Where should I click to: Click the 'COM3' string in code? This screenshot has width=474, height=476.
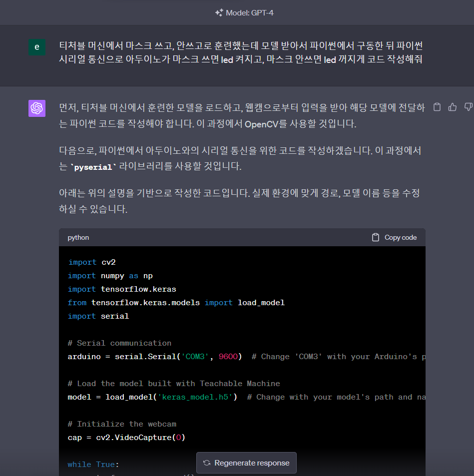click(x=195, y=357)
